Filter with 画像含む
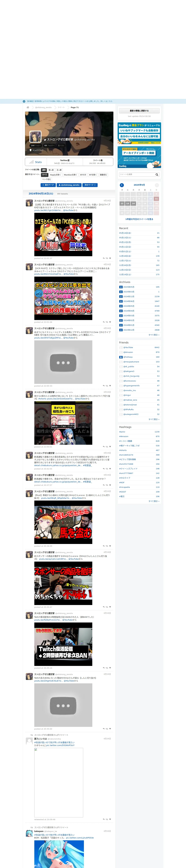Screen dimensions: 186x868 click(x=103, y=175)
